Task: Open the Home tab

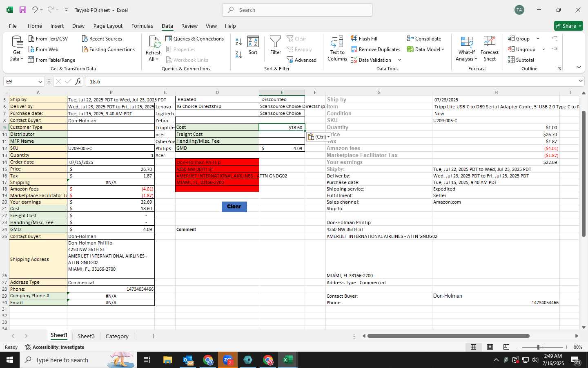Action: point(35,26)
